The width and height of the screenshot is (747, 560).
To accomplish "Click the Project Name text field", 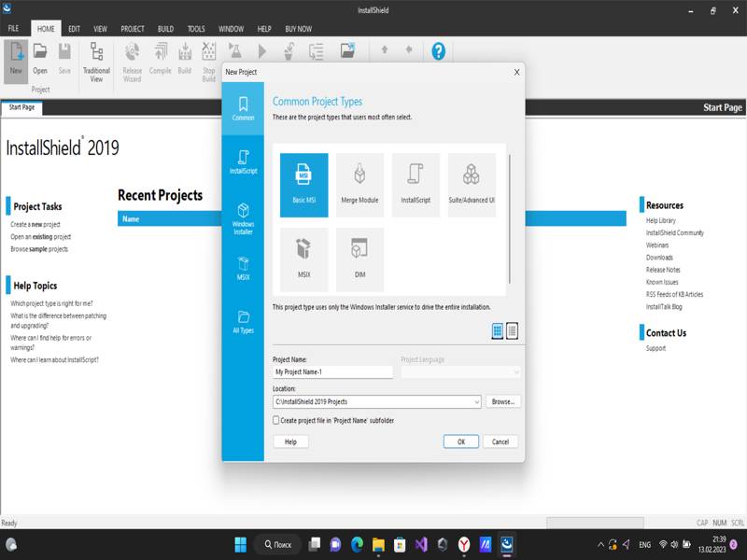I will pyautogui.click(x=332, y=371).
